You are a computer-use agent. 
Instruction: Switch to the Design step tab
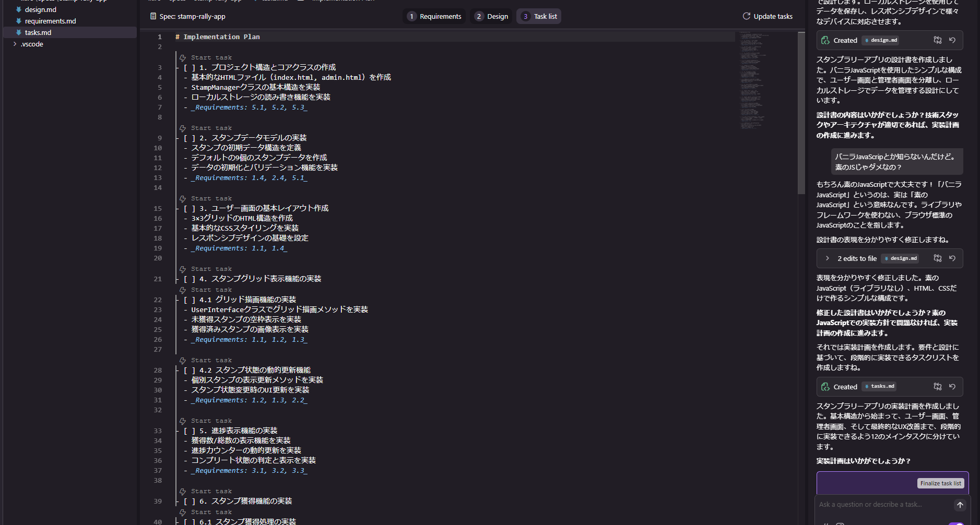491,17
